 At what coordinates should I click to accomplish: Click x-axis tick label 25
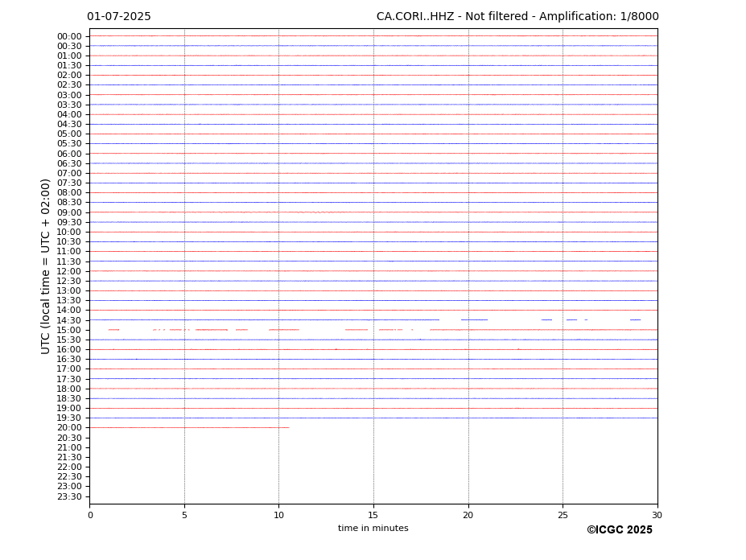[x=563, y=515]
